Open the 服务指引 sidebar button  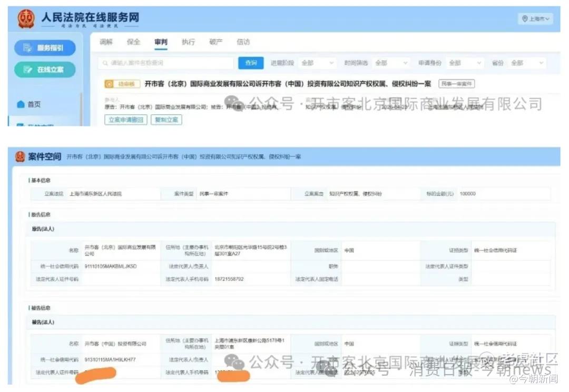(x=45, y=48)
